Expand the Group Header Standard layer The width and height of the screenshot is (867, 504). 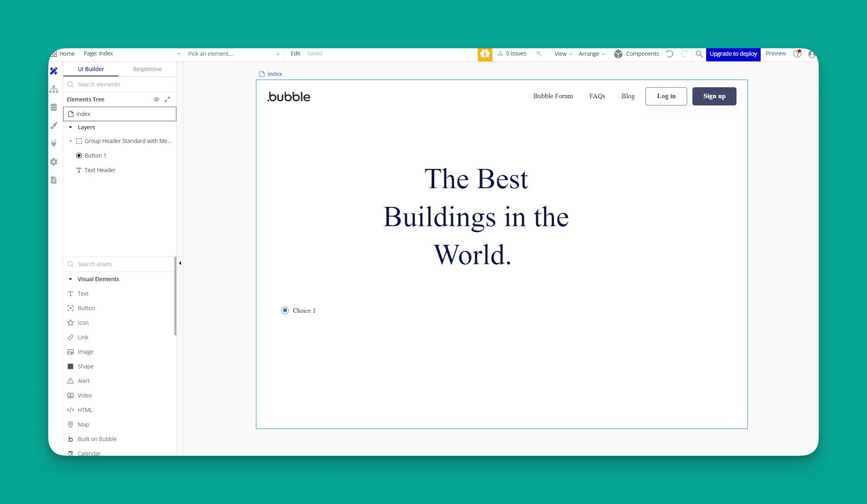(x=71, y=141)
